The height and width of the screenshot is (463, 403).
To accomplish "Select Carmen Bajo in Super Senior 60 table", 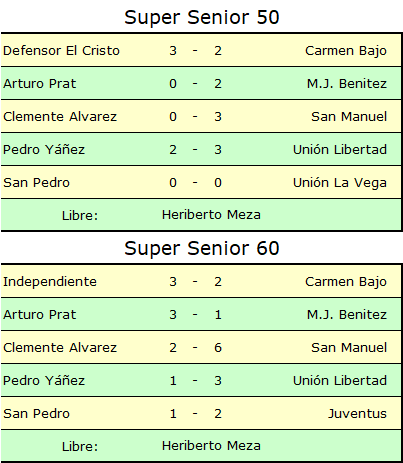I will tap(346, 282).
